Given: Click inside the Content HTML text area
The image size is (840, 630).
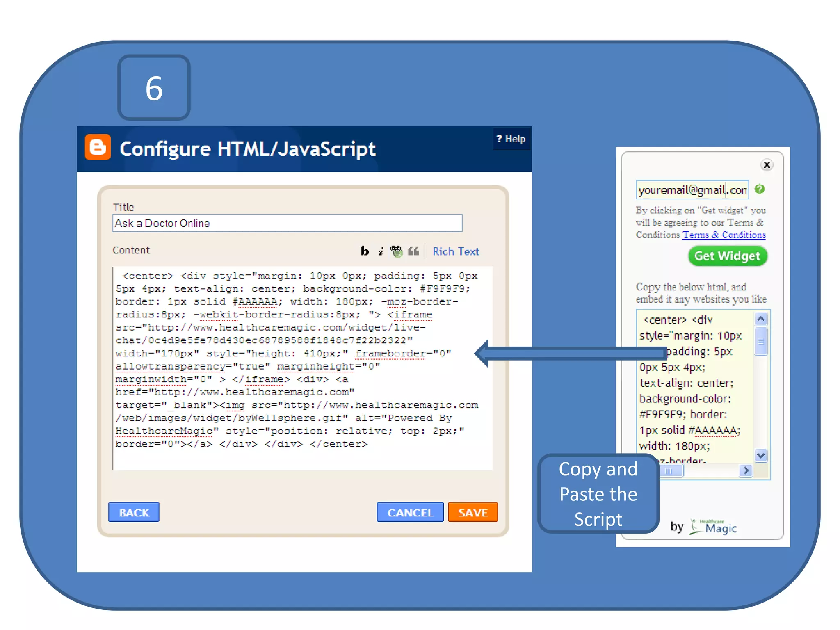Looking at the screenshot, I should (303, 368).
